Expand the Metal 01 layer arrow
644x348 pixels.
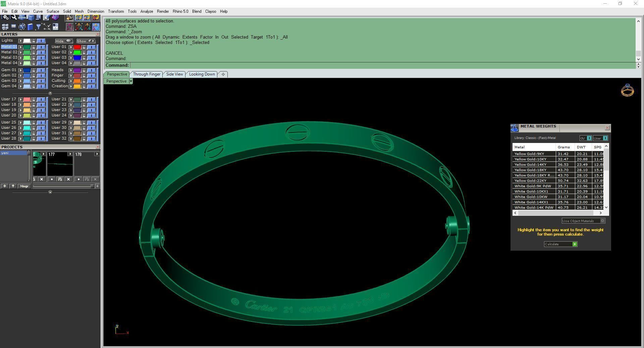click(20, 47)
